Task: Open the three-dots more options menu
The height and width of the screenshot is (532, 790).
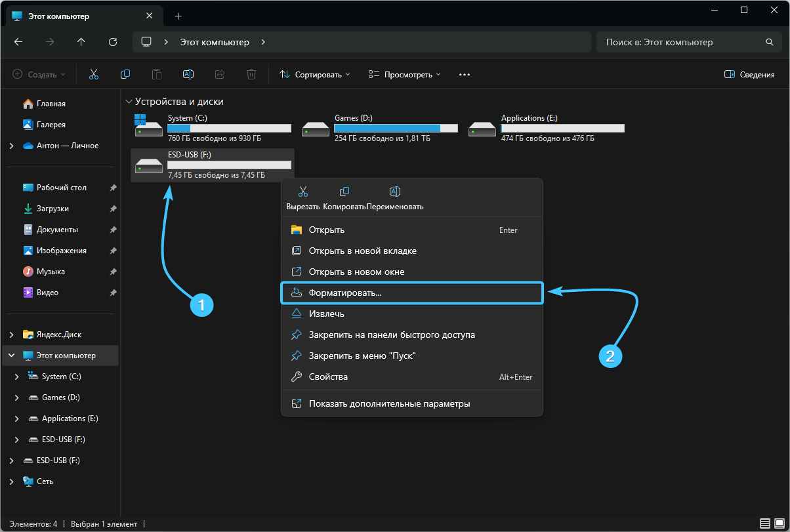Action: pos(465,75)
